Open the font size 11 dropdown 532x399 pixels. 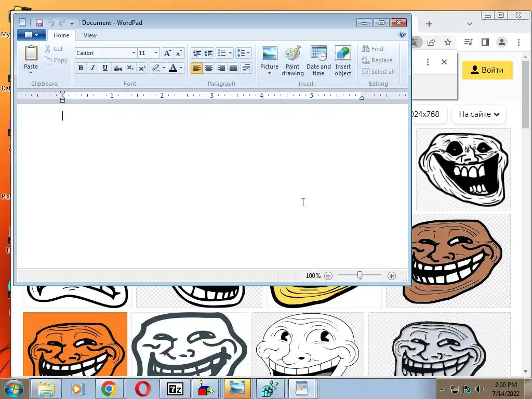156,53
